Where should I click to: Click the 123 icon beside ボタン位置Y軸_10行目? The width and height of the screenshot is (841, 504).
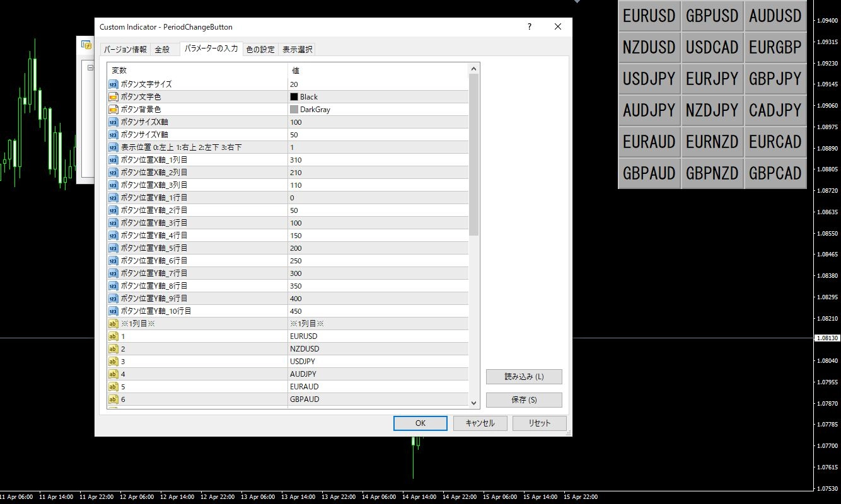click(113, 311)
